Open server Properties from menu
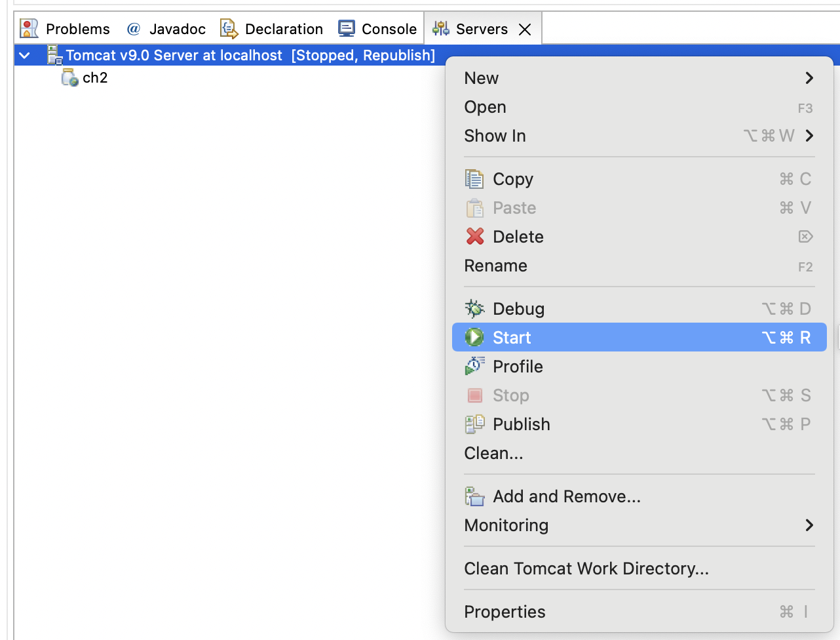 (639, 612)
